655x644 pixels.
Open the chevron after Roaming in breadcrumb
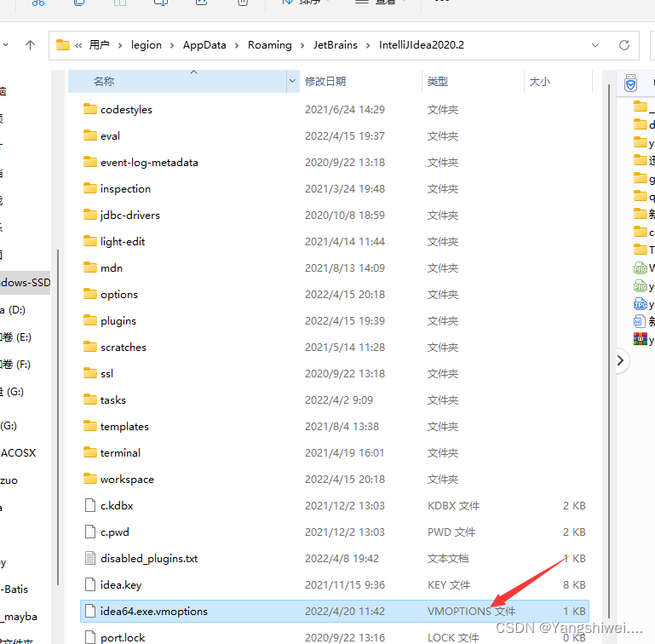(302, 45)
